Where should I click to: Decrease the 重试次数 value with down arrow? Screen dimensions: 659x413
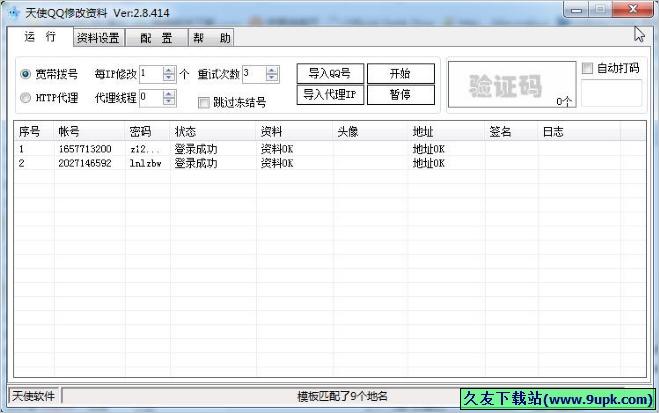[x=272, y=78]
